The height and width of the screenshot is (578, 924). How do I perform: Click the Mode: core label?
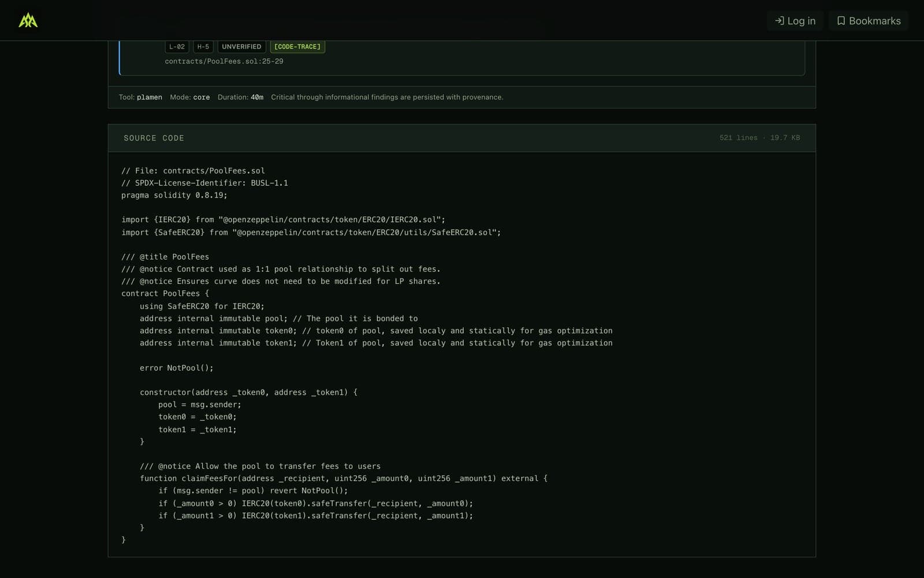point(190,97)
